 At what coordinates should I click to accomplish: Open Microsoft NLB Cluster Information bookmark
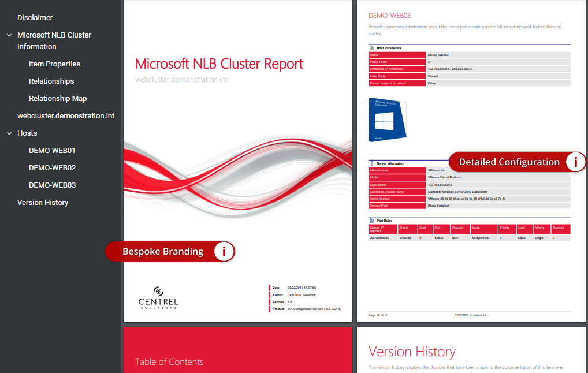click(54, 40)
